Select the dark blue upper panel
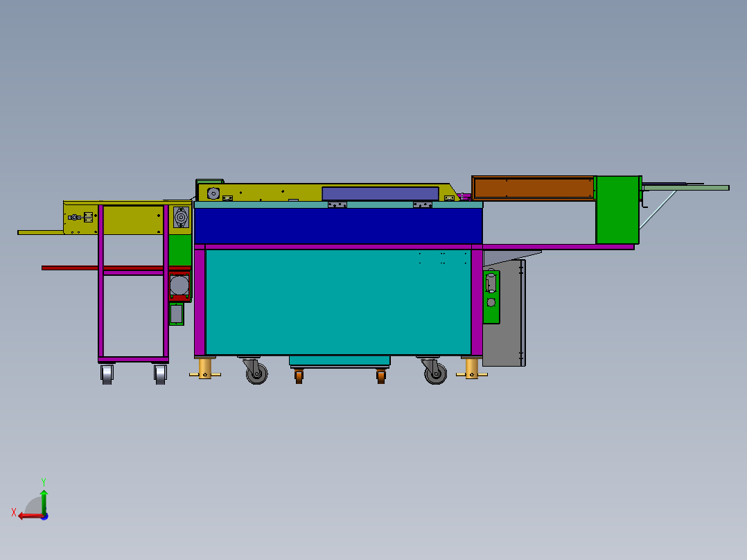 pos(338,226)
